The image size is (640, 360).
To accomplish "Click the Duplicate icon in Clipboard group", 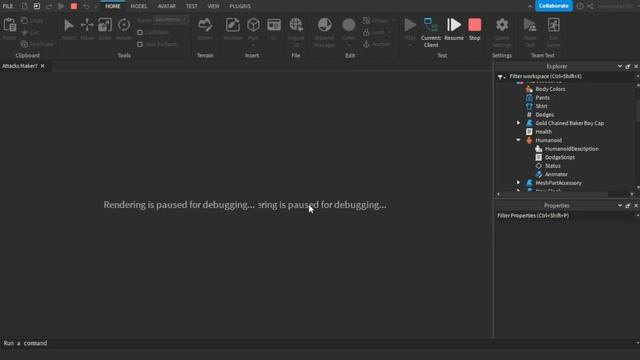I will [x=24, y=44].
